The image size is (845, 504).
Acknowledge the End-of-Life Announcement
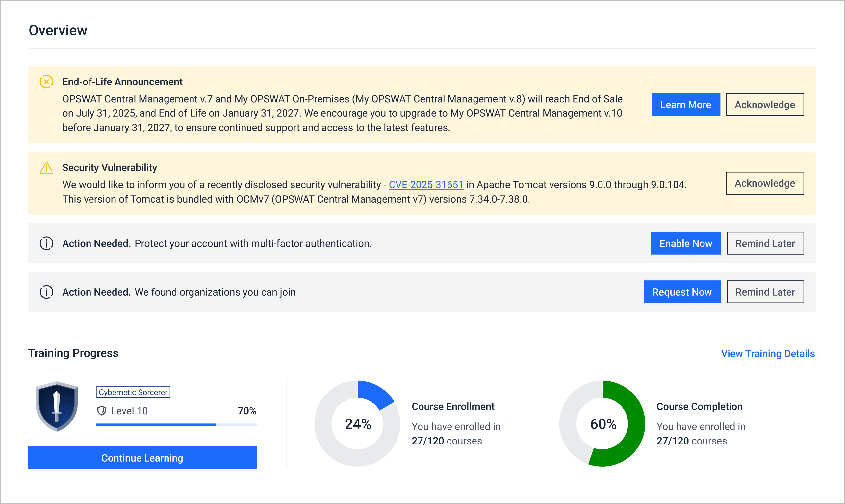[x=765, y=105]
